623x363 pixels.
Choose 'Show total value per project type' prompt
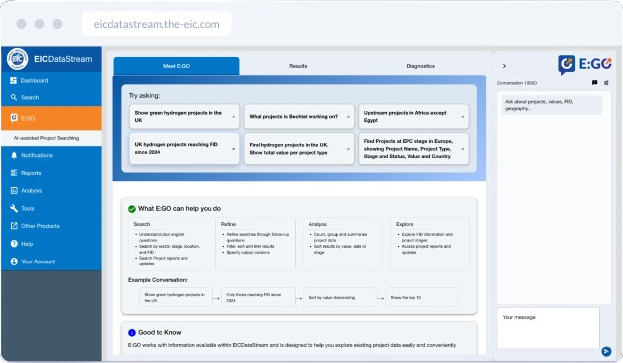pos(299,148)
